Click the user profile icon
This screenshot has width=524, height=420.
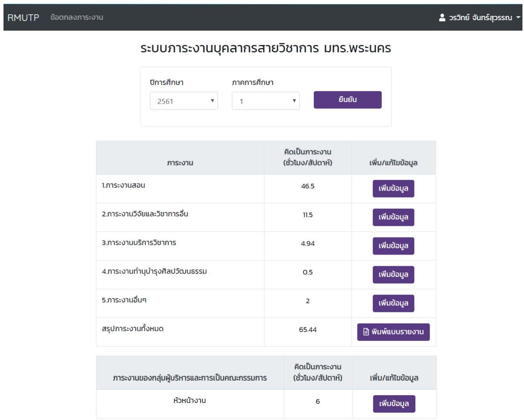coord(442,17)
